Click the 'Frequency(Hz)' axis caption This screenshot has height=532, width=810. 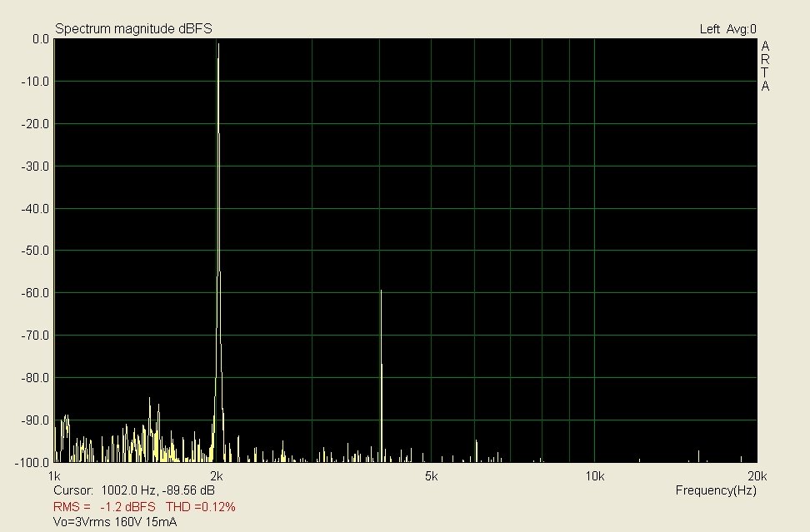click(x=716, y=490)
